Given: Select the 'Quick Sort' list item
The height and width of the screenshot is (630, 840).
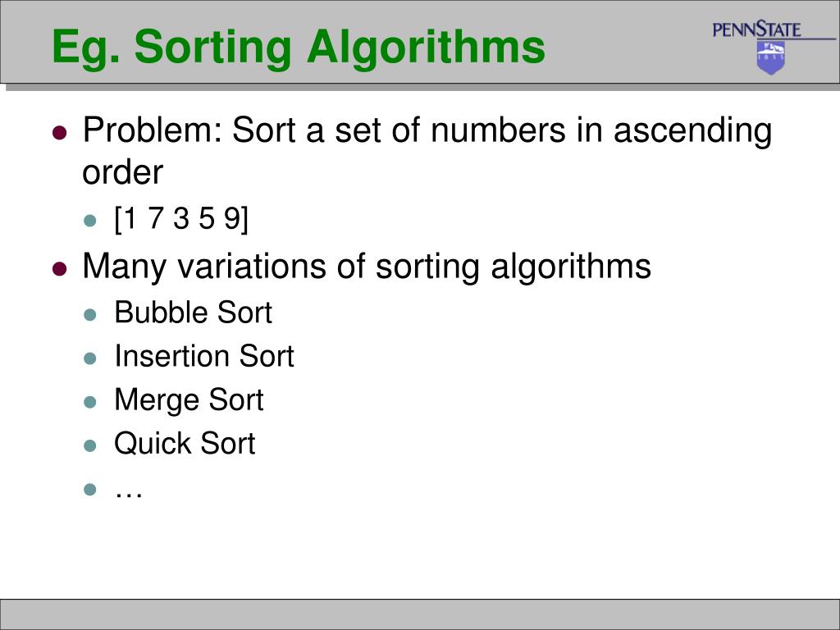Looking at the screenshot, I should coord(185,444).
